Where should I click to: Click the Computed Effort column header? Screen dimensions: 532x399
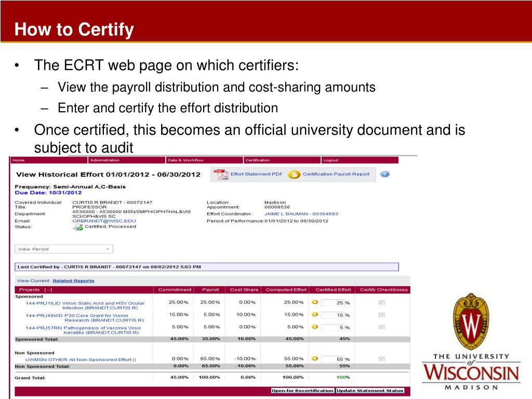tap(286, 290)
